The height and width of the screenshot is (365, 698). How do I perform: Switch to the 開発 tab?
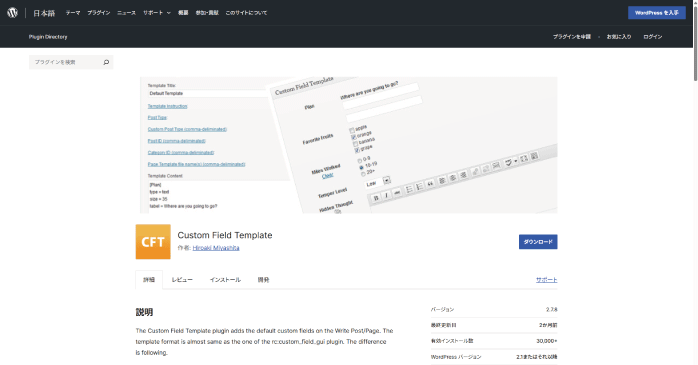point(264,280)
